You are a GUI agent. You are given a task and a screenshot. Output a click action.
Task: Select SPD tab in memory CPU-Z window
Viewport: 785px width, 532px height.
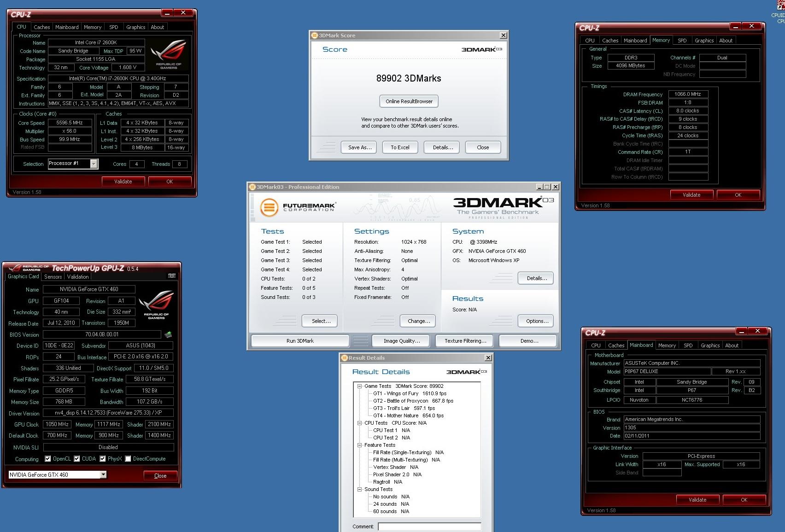click(x=682, y=41)
